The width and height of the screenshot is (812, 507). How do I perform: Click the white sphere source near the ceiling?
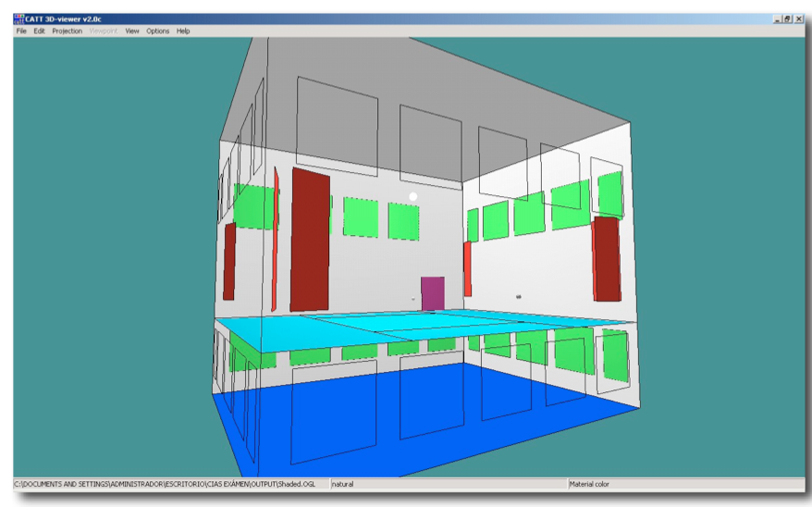(413, 196)
